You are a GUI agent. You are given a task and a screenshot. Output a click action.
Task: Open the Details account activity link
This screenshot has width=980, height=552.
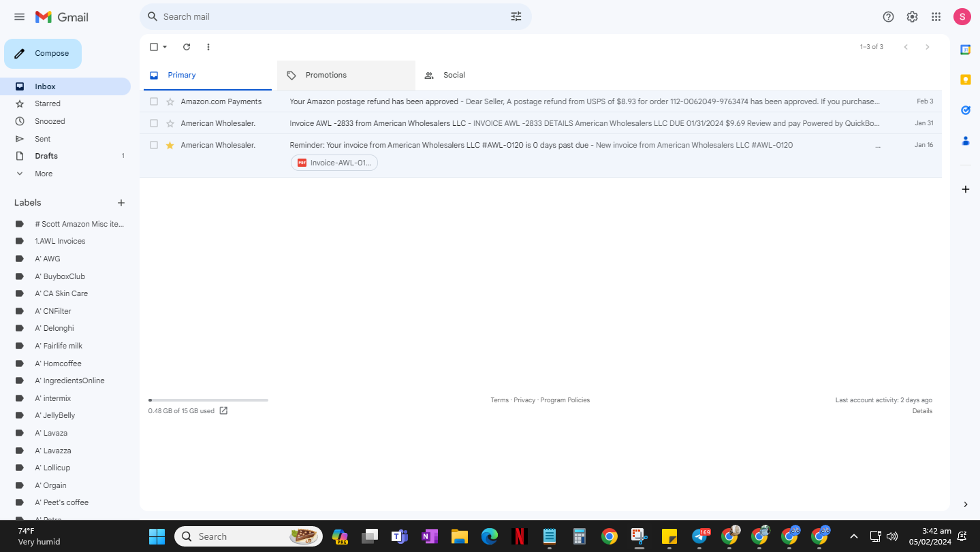click(922, 411)
